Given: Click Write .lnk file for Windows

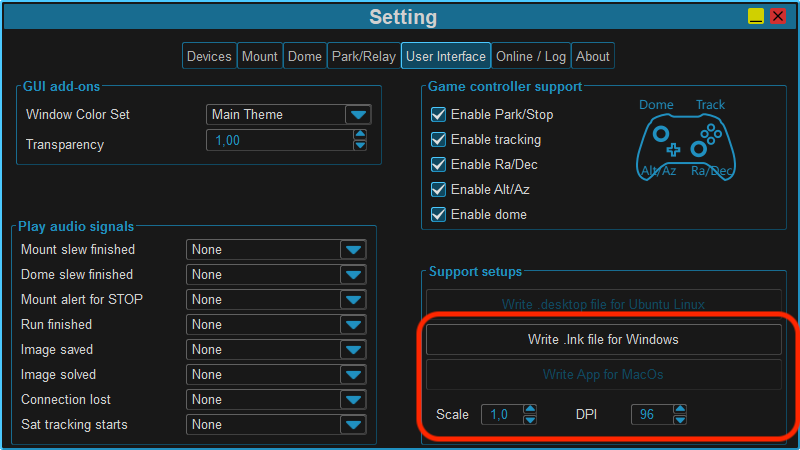Looking at the screenshot, I should click(x=604, y=339).
